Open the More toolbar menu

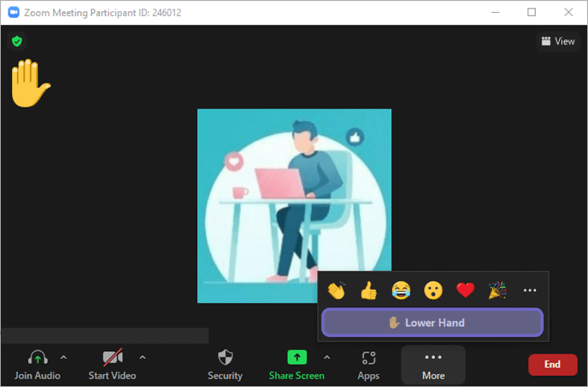pos(434,364)
